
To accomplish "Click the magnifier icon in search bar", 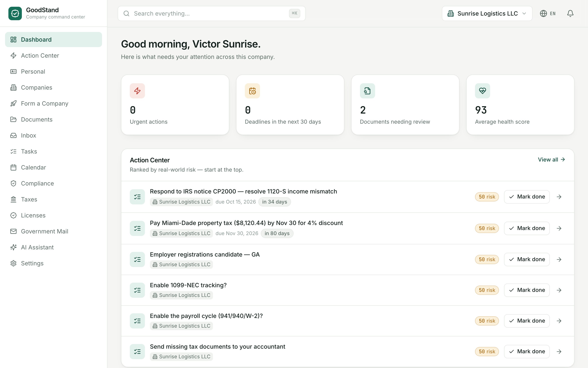I will (x=126, y=13).
